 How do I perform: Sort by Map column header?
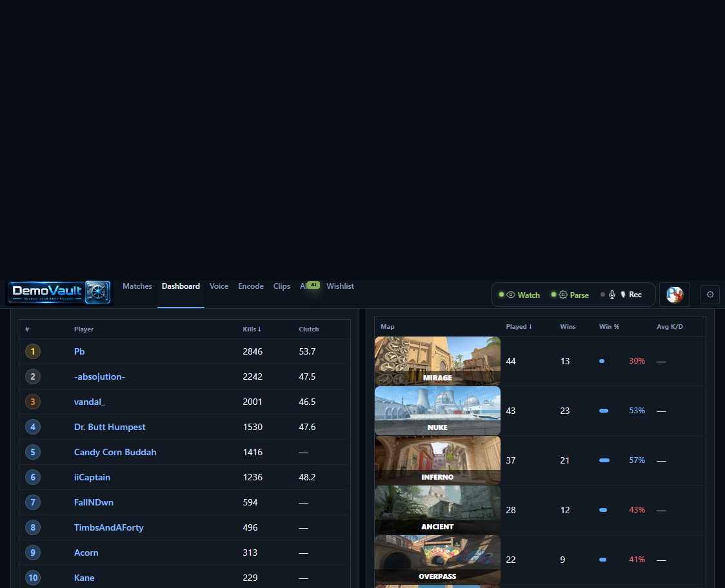point(388,326)
